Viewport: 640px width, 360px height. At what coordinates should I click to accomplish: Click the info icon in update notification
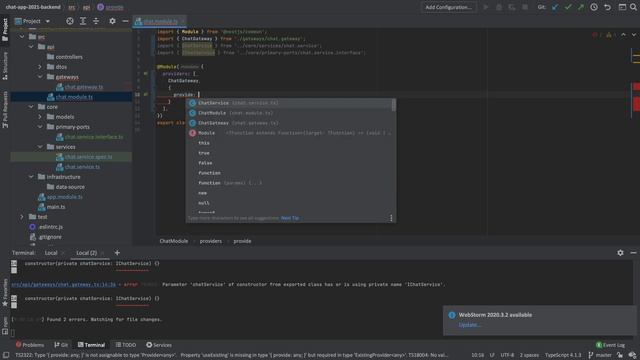click(x=452, y=315)
